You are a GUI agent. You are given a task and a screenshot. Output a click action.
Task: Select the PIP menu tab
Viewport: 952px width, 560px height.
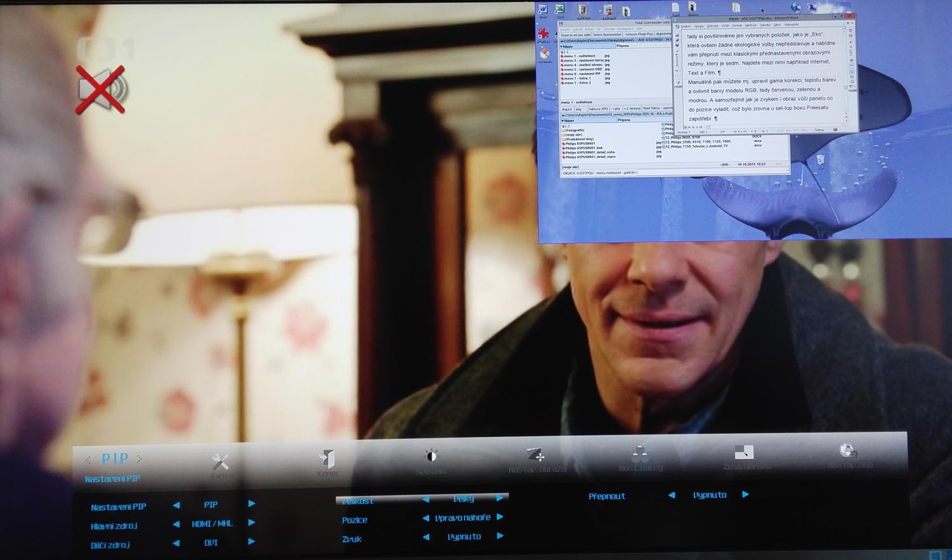tap(115, 459)
